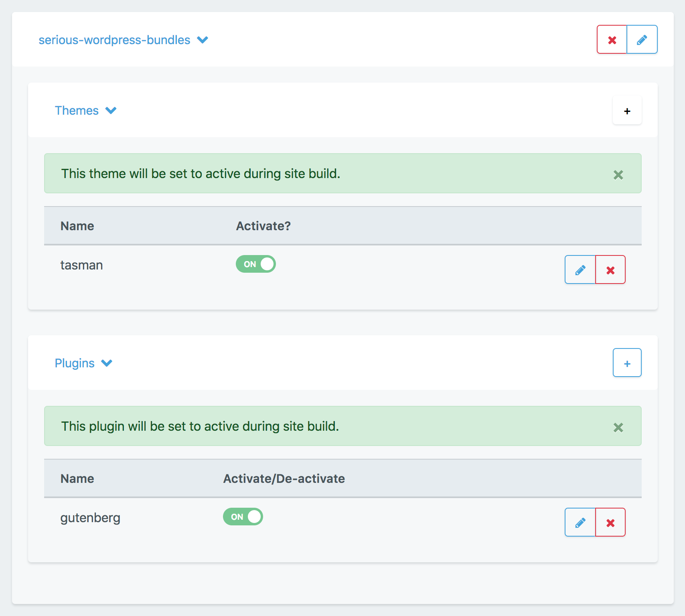Viewport: 685px width, 616px height.
Task: Delete the gutenberg plugin
Action: click(x=610, y=522)
